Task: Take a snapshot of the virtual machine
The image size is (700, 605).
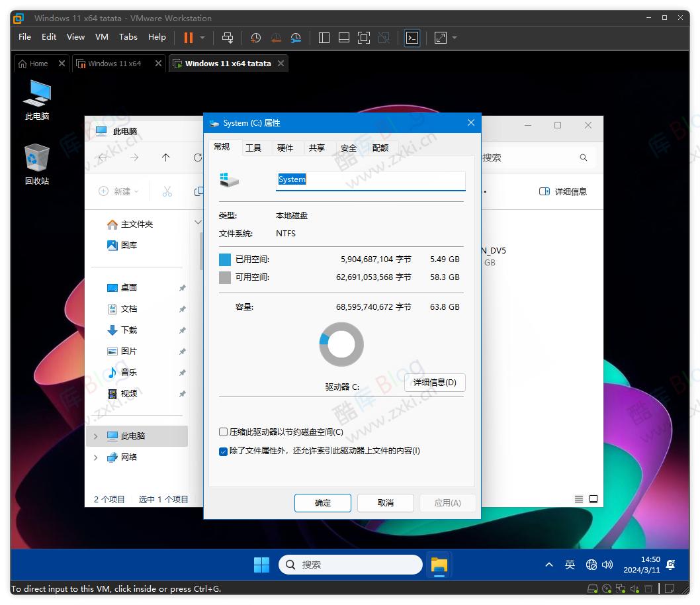Action: [x=255, y=38]
